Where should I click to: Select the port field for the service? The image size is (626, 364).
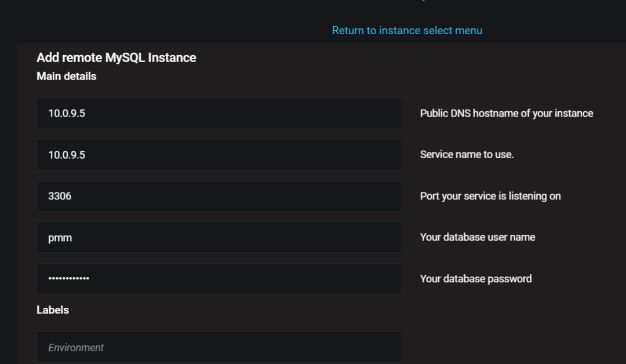coord(219,196)
